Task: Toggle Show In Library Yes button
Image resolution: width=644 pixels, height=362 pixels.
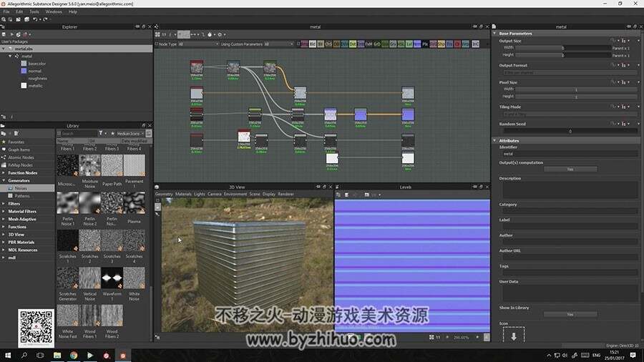Action: (570, 314)
